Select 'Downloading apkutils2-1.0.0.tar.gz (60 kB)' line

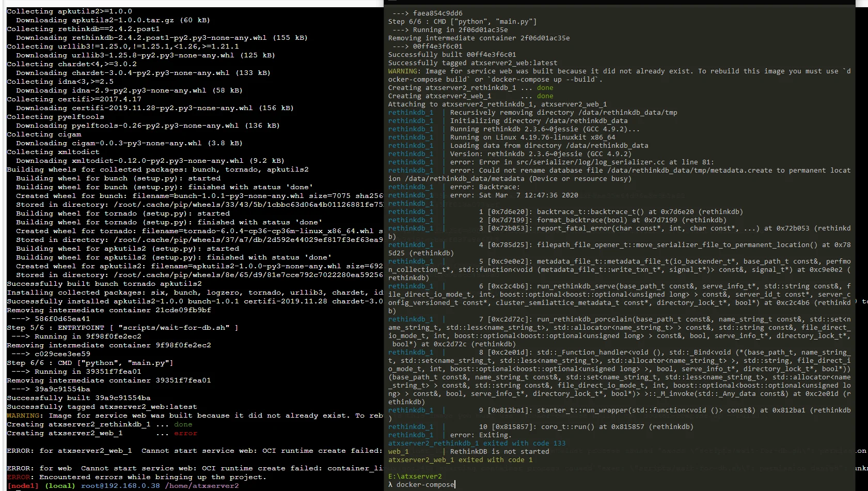(x=113, y=20)
